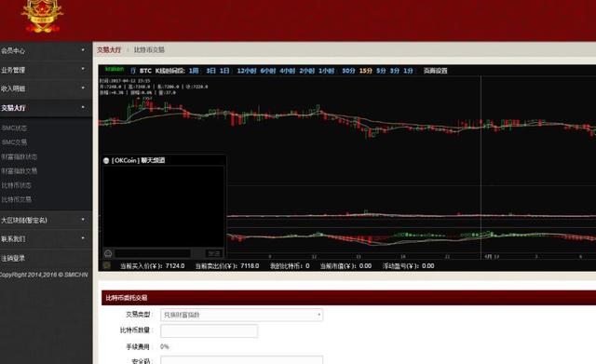The height and width of the screenshot is (364, 596).
Task: Select the highlighted 15分 K-line interval
Action: click(366, 71)
